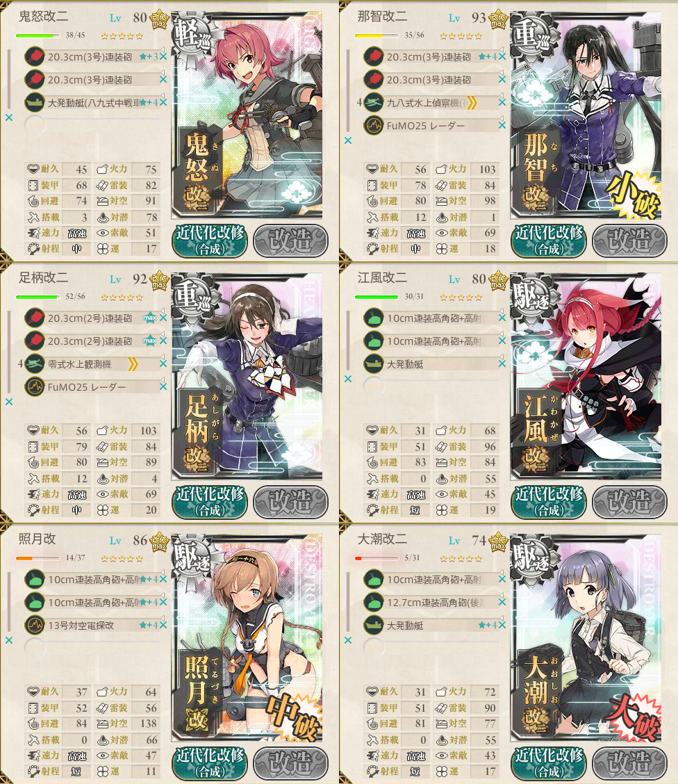Viewport: 678px width, 784px height.
Task: Click the 改造 button for 那智改二
Action: point(629,240)
